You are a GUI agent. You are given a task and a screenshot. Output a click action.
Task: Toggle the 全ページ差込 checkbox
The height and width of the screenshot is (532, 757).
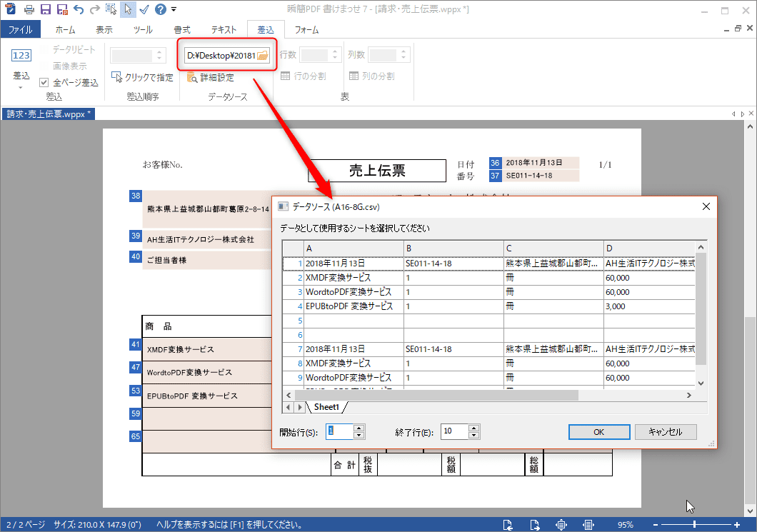click(x=44, y=83)
